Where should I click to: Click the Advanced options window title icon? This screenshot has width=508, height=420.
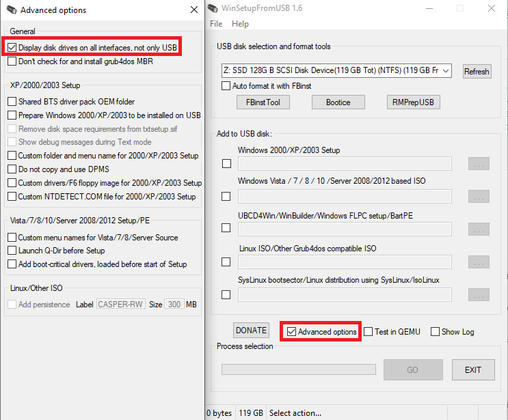tap(12, 10)
